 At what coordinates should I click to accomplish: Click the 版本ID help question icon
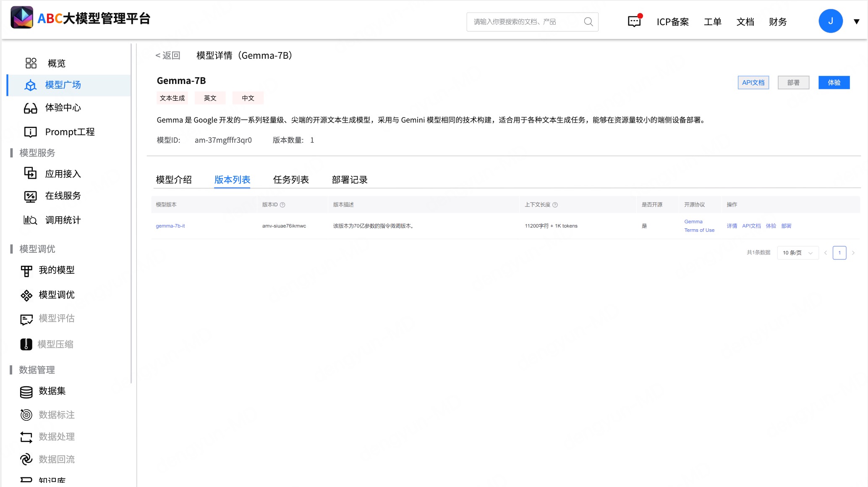tap(282, 205)
